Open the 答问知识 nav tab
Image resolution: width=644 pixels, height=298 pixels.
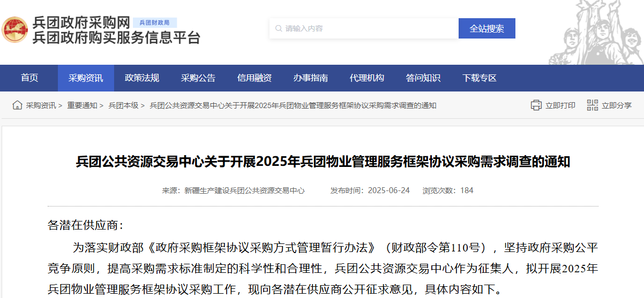click(x=423, y=78)
